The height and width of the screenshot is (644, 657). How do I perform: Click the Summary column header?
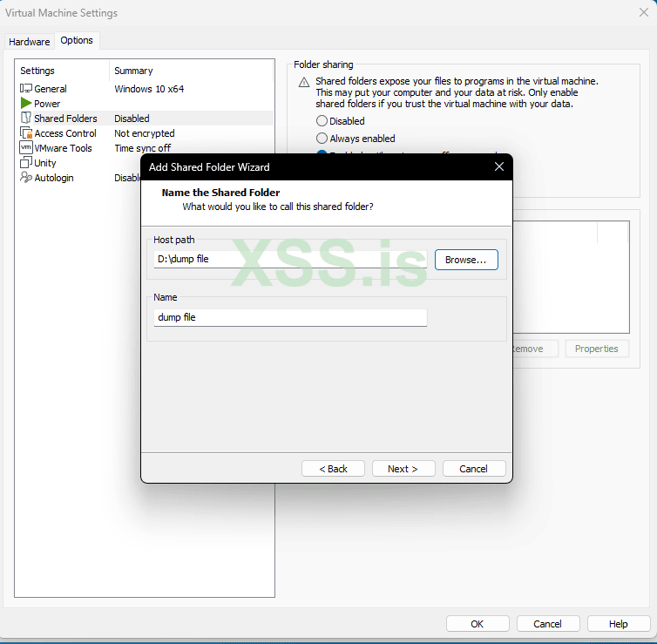pos(191,71)
